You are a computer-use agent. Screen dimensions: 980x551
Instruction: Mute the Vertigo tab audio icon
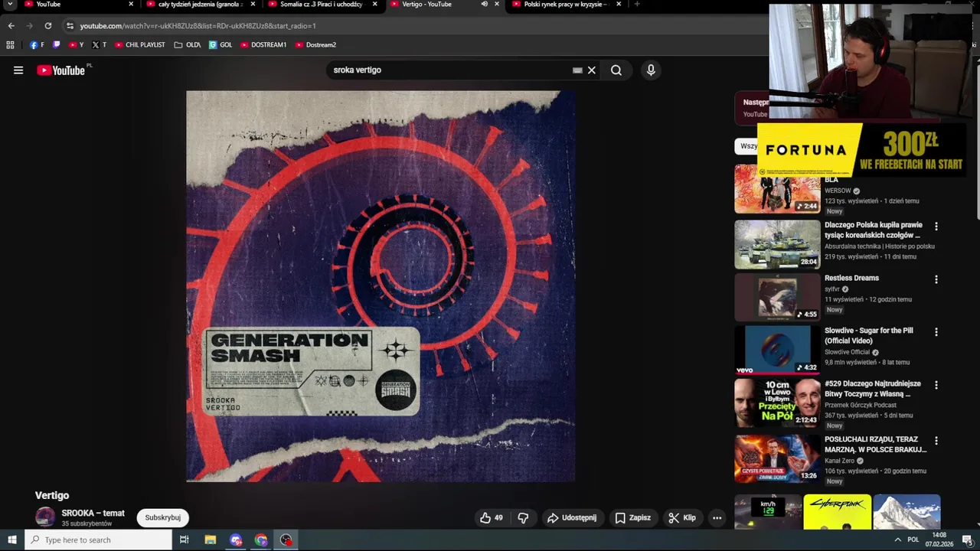(484, 4)
